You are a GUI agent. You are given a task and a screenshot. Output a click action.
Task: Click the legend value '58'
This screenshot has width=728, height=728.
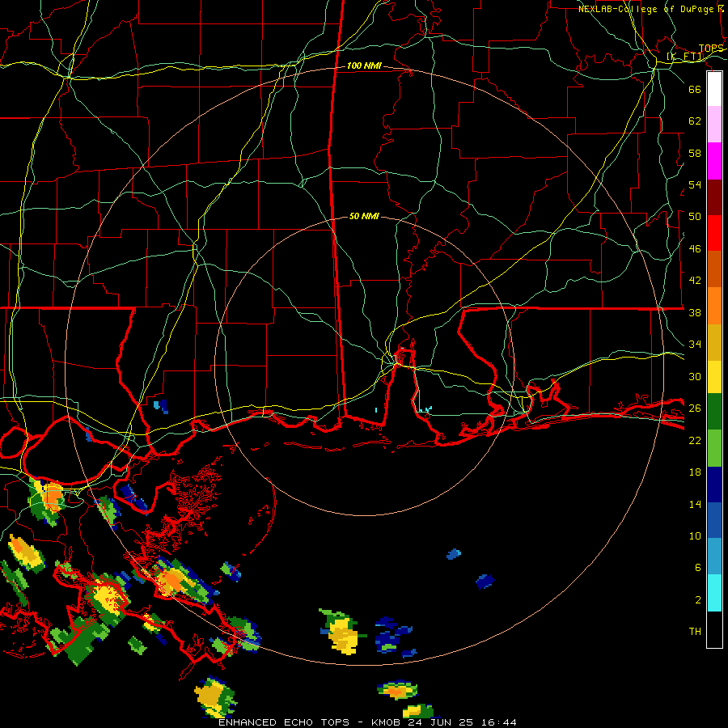coord(695,153)
